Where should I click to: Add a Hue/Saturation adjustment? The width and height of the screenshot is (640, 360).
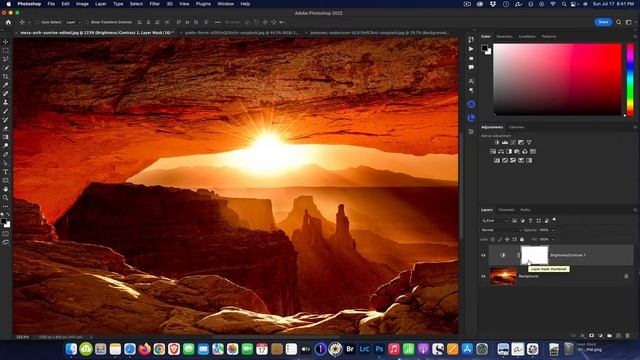pos(493,151)
